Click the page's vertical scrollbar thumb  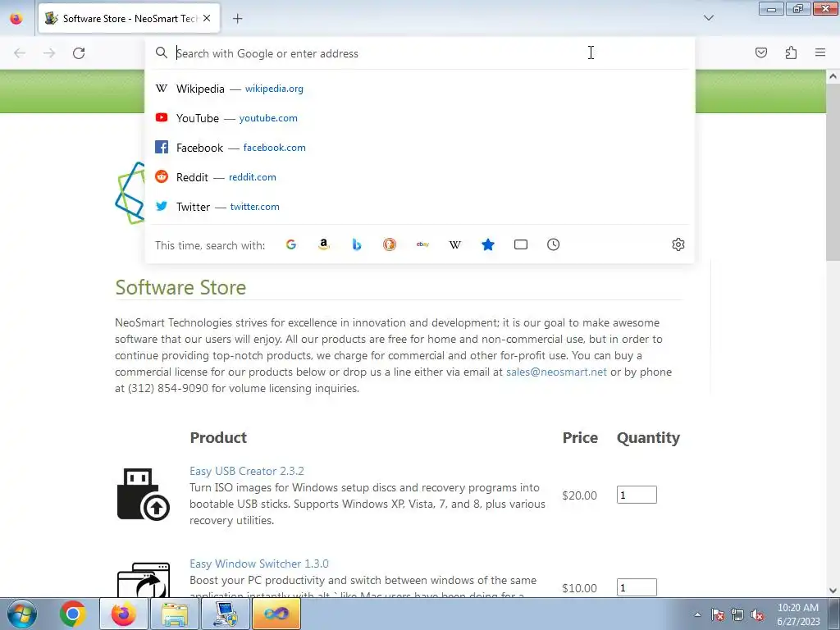click(x=833, y=173)
